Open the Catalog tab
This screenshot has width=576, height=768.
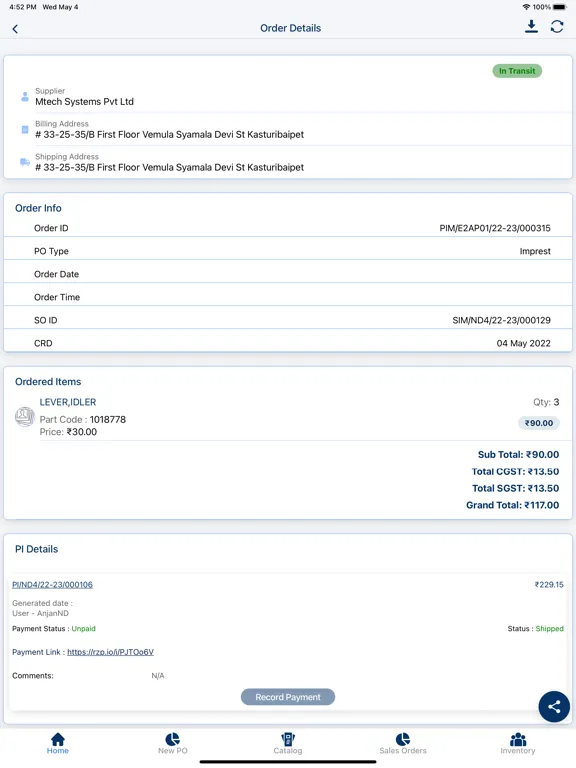point(288,743)
